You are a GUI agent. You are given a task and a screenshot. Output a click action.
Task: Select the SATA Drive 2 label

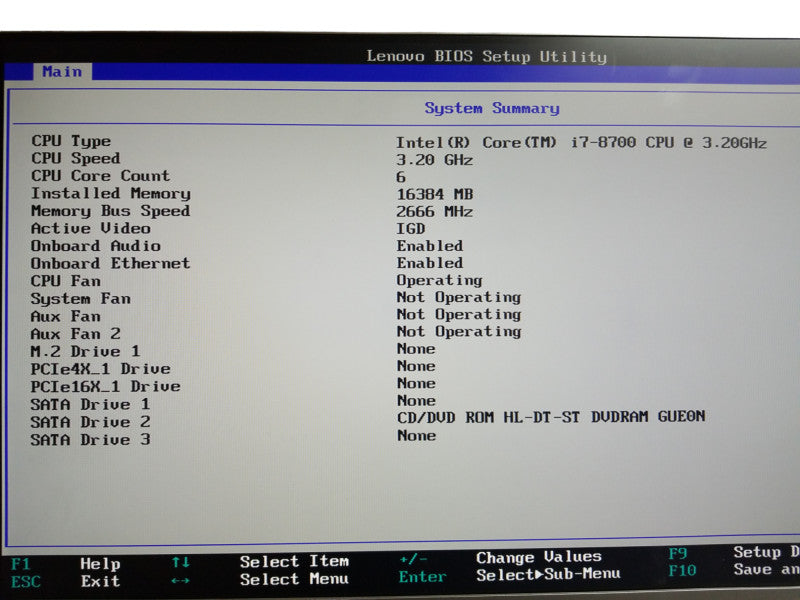[90, 422]
